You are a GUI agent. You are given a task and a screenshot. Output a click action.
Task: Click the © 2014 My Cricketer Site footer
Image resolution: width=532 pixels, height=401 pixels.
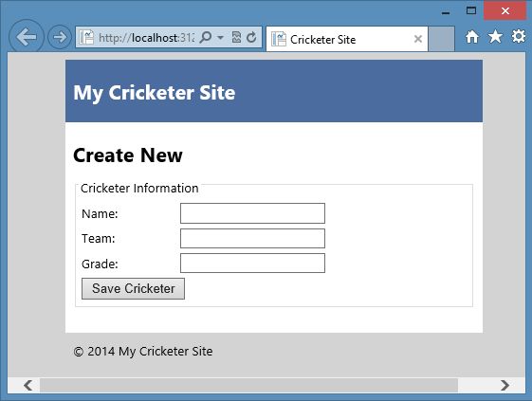pos(143,352)
